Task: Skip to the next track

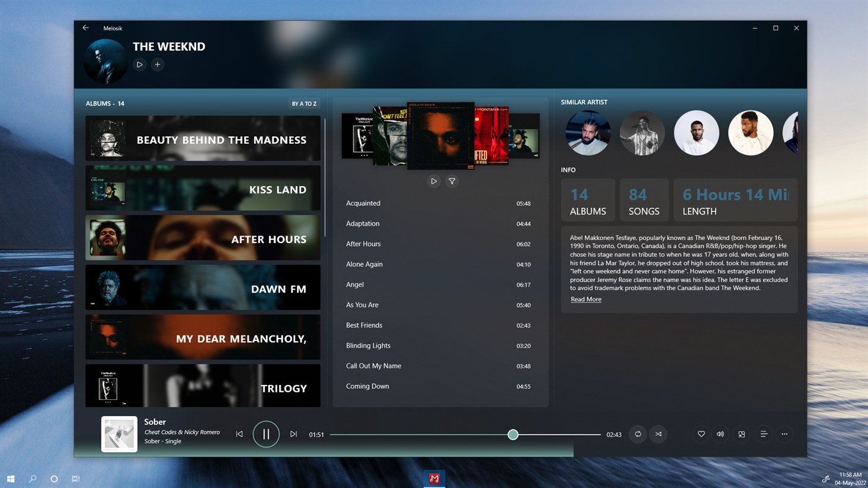Action: [x=293, y=434]
